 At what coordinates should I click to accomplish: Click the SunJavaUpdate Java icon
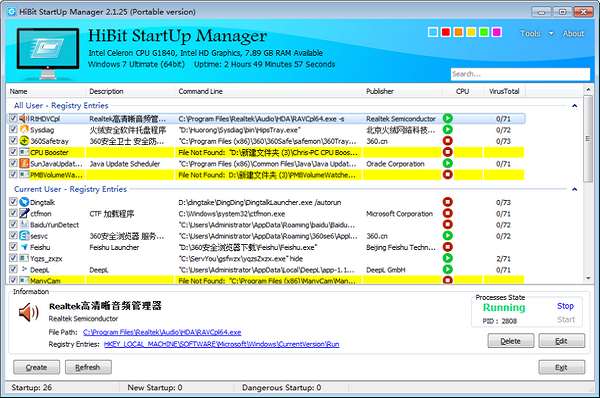[24, 163]
